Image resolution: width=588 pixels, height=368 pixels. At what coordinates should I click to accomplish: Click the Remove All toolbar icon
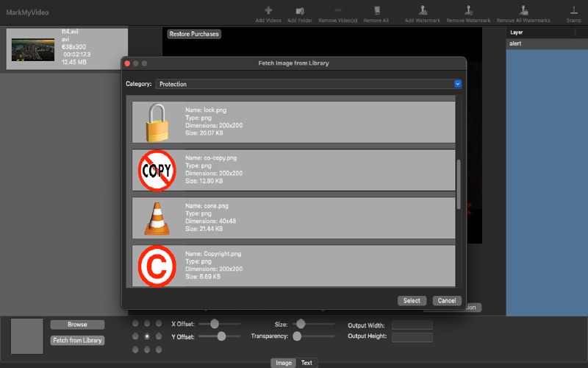[x=376, y=10]
